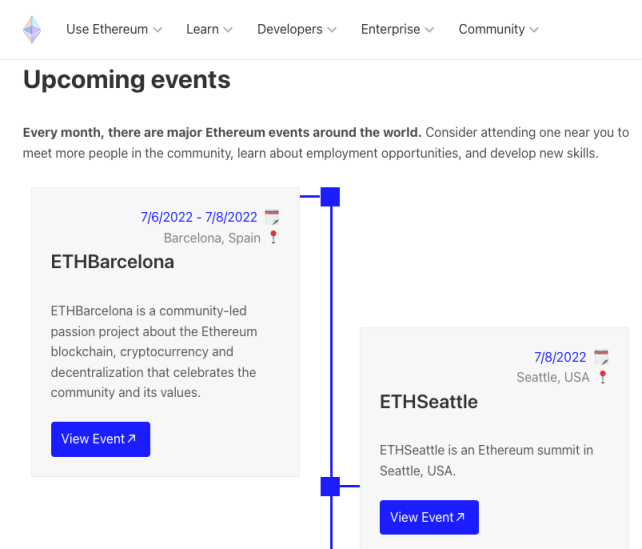642x549 pixels.
Task: Click location pin next to Barcelona, Spain
Action: point(273,238)
